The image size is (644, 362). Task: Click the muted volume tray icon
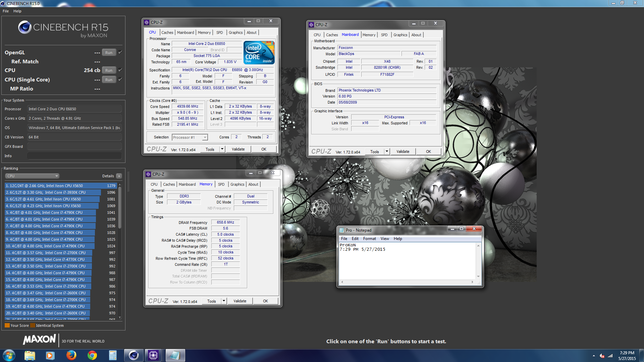[x=602, y=356]
